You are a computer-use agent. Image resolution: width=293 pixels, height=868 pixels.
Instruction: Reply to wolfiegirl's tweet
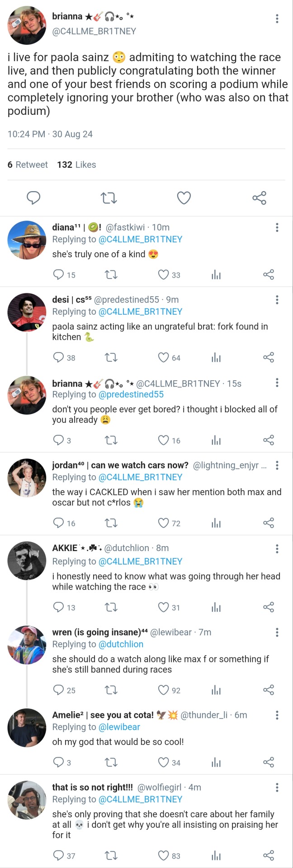coord(59,855)
